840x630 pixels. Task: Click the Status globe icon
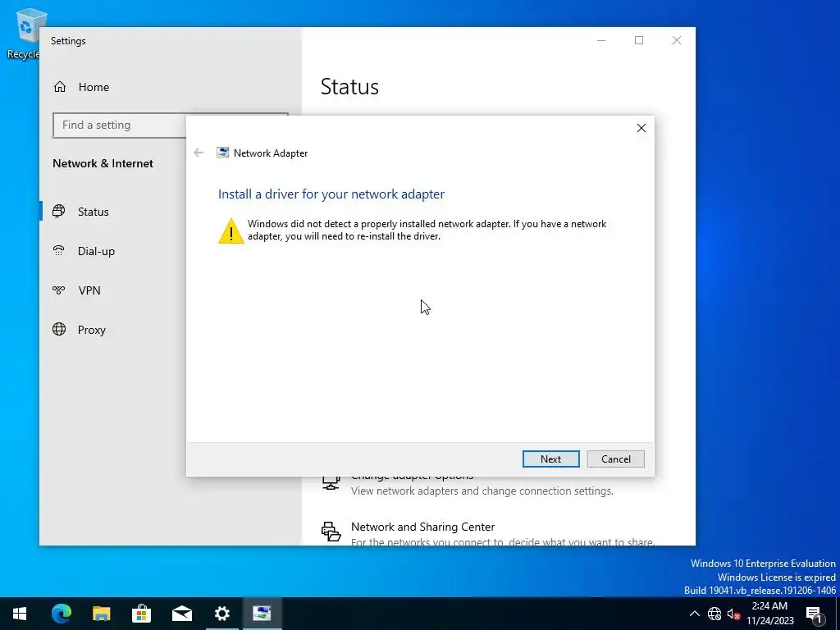pyautogui.click(x=59, y=211)
